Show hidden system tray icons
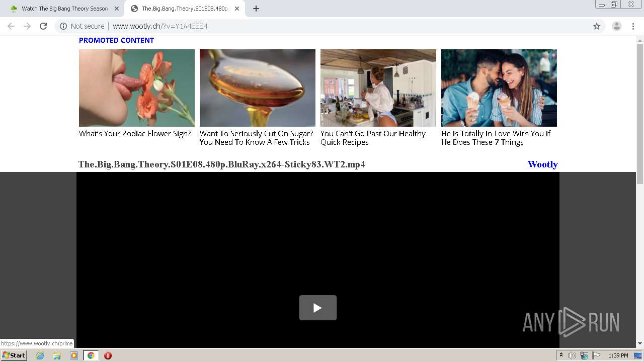Image resolution: width=644 pixels, height=362 pixels. pos(561,355)
